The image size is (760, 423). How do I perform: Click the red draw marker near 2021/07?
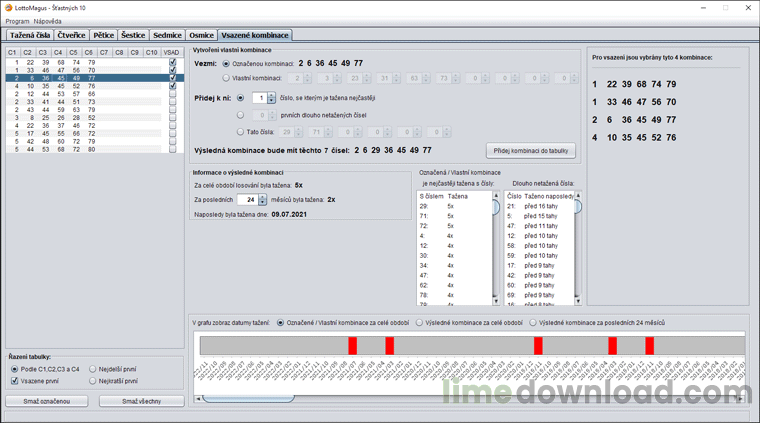coord(352,346)
